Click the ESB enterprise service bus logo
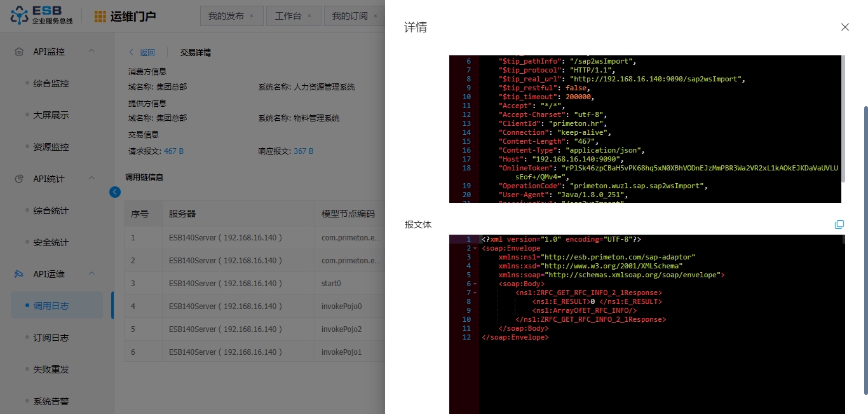This screenshot has height=414, width=868. click(x=41, y=15)
